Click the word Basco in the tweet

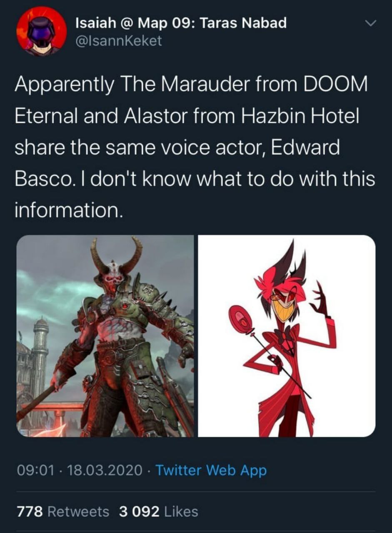pyautogui.click(x=42, y=179)
